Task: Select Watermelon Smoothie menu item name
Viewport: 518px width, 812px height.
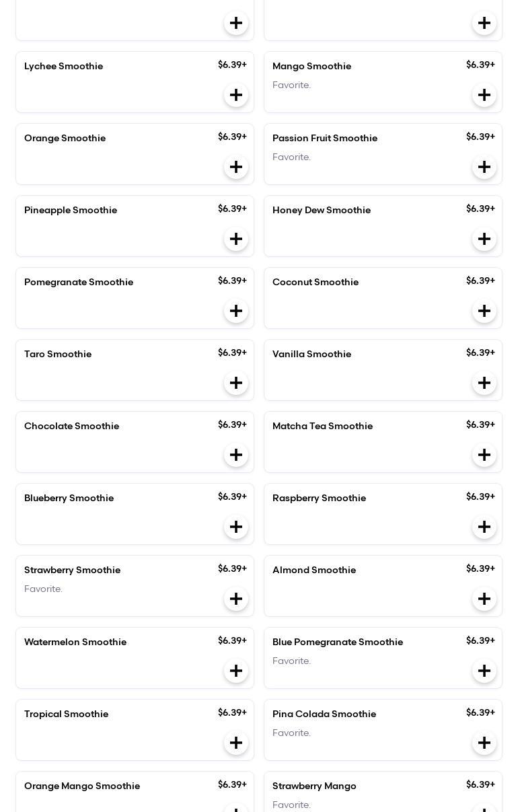Action: [75, 642]
